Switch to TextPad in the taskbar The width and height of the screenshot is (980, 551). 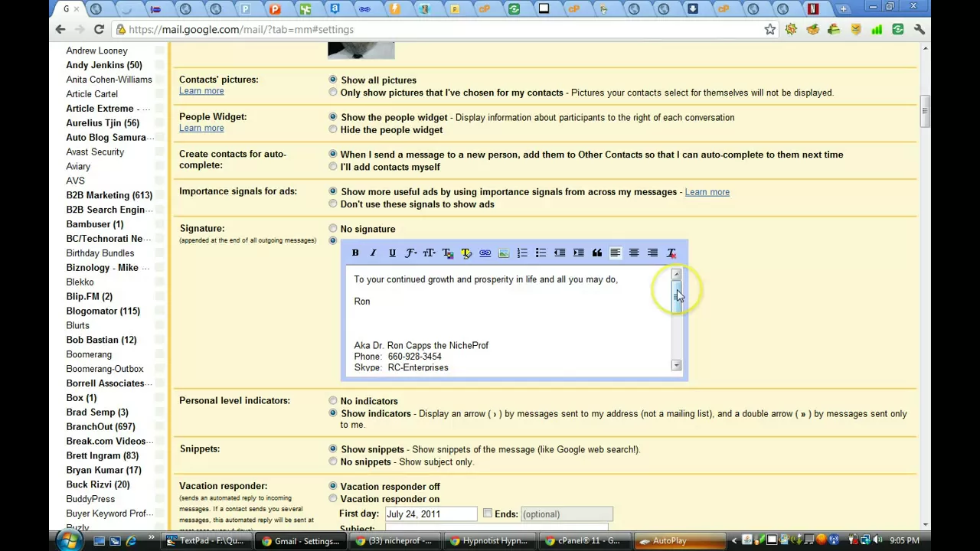[x=207, y=541]
